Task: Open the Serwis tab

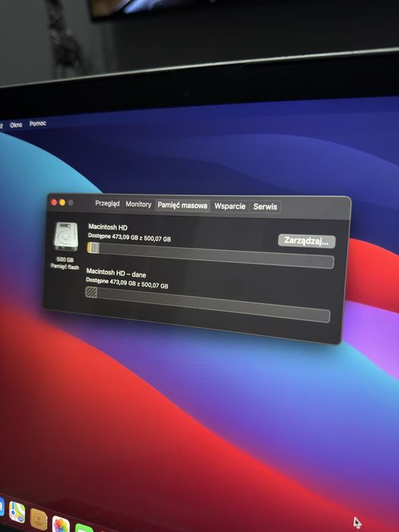Action: pyautogui.click(x=265, y=207)
